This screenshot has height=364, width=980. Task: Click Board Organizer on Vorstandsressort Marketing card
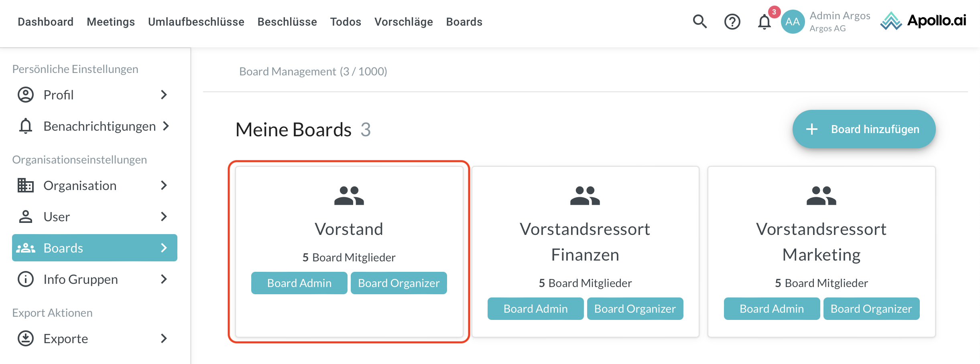[871, 309]
